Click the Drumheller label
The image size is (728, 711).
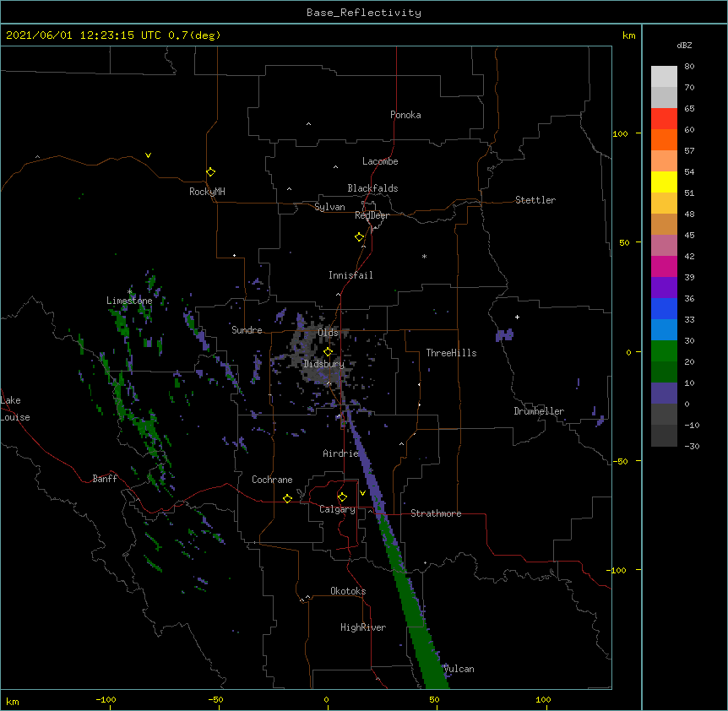tap(539, 411)
